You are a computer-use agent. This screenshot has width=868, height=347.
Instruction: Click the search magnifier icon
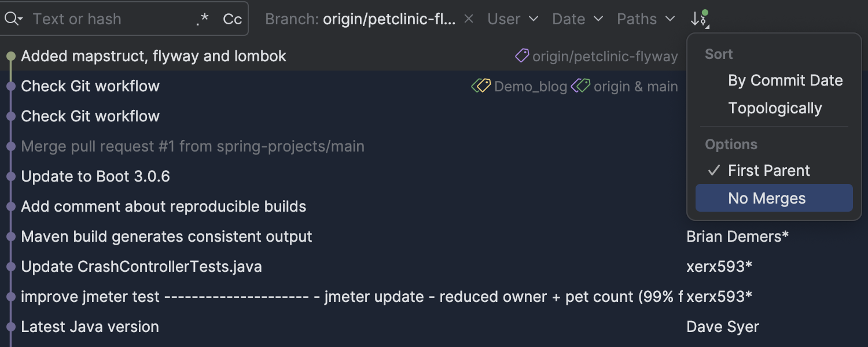coord(12,19)
